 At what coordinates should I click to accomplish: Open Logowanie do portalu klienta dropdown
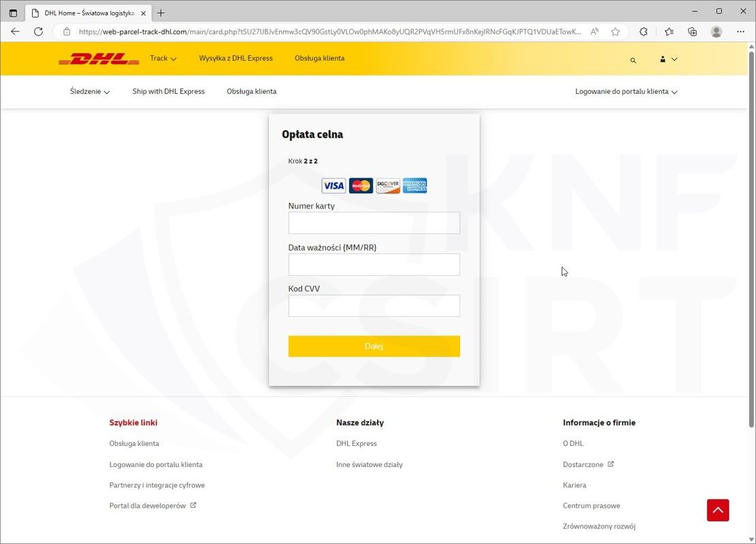tap(625, 91)
